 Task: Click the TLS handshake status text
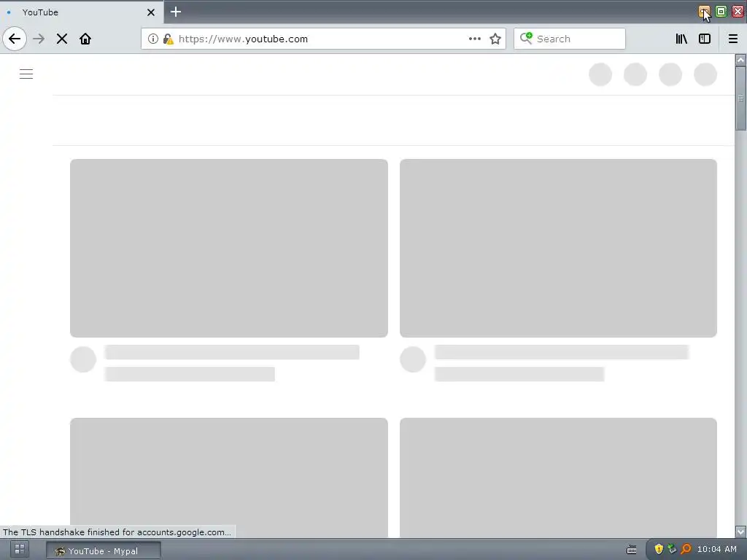[117, 532]
